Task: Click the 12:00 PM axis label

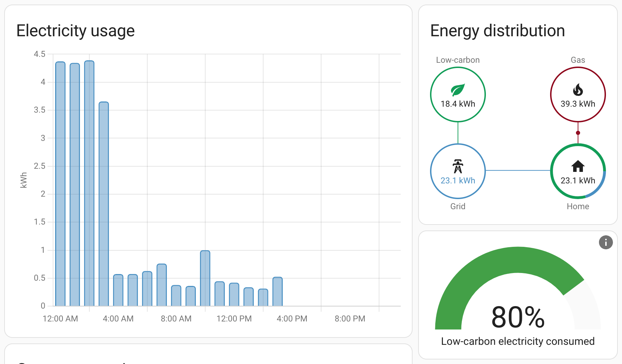Action: [x=234, y=319]
